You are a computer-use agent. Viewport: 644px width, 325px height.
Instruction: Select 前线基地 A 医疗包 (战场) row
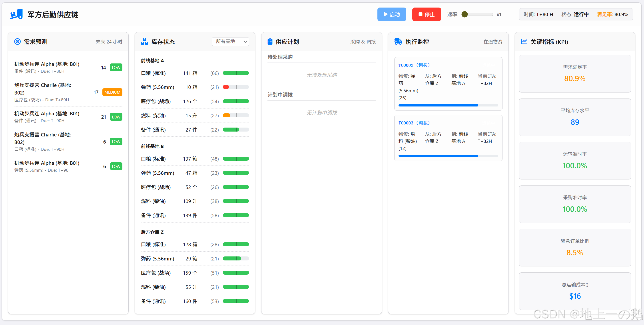195,101
